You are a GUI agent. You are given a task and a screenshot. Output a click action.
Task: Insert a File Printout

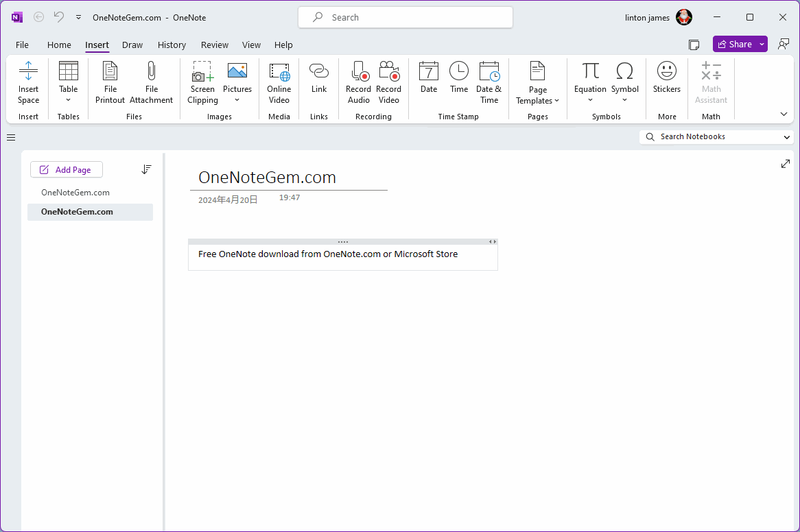coord(110,82)
